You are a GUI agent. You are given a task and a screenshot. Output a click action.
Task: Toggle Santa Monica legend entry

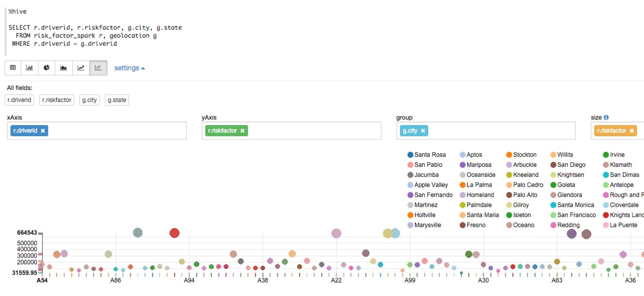(x=572, y=205)
